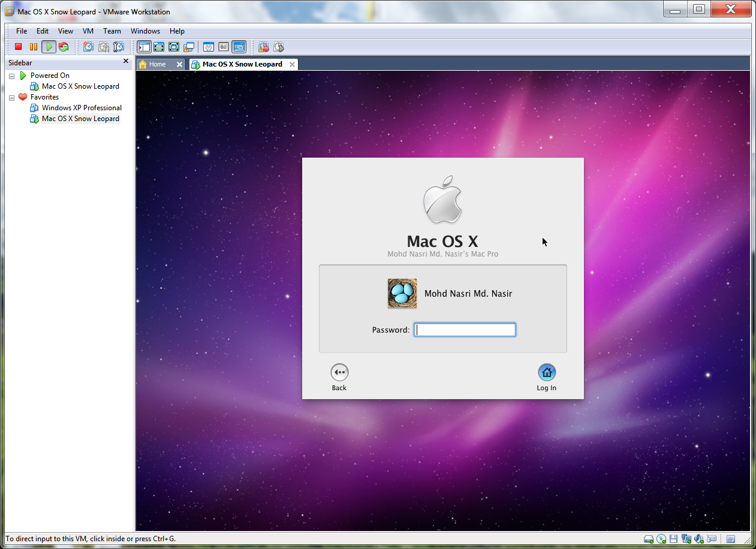The image size is (756, 549).
Task: Click the Powered On group label
Action: pyautogui.click(x=50, y=76)
